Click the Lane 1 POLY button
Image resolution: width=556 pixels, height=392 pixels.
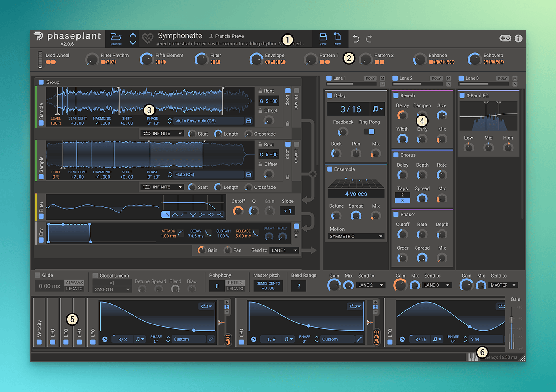pyautogui.click(x=370, y=78)
